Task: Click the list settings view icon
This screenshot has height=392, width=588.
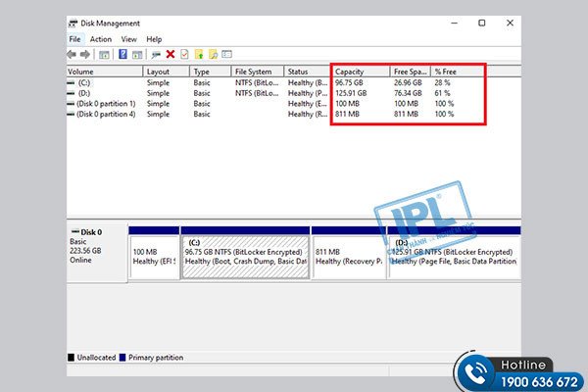Action: 227,55
